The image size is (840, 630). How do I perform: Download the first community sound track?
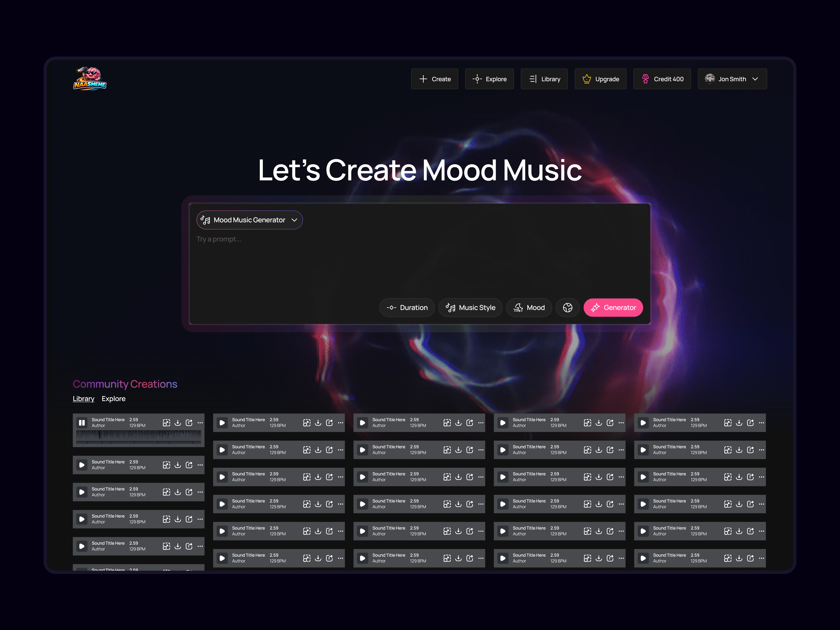[x=178, y=423]
